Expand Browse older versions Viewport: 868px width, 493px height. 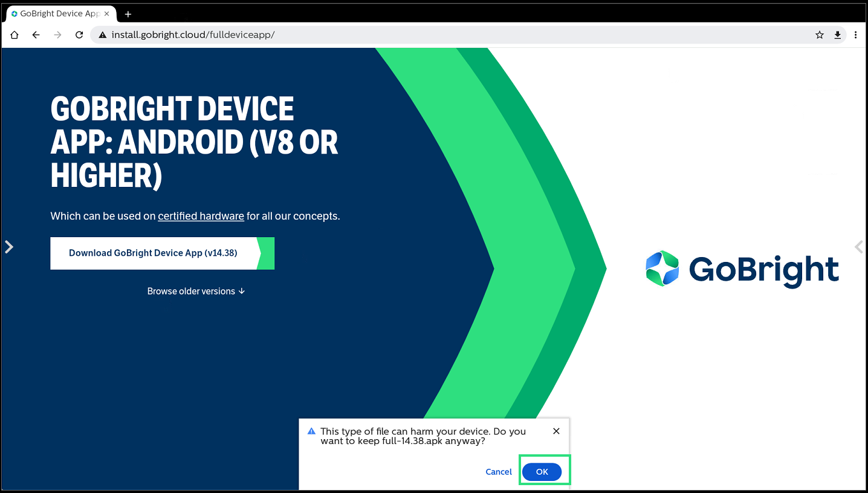[x=196, y=291]
